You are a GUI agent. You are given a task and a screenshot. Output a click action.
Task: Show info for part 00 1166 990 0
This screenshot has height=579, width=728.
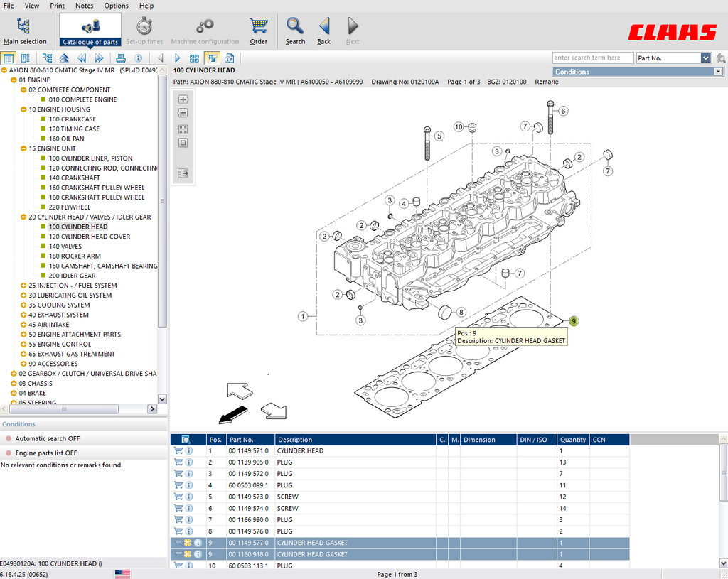[x=189, y=519]
